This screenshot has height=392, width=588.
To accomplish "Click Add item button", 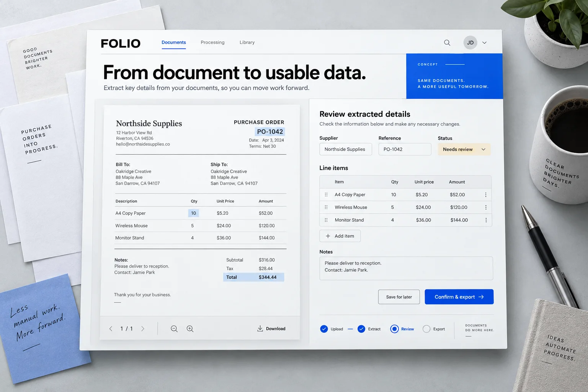I will coord(340,236).
